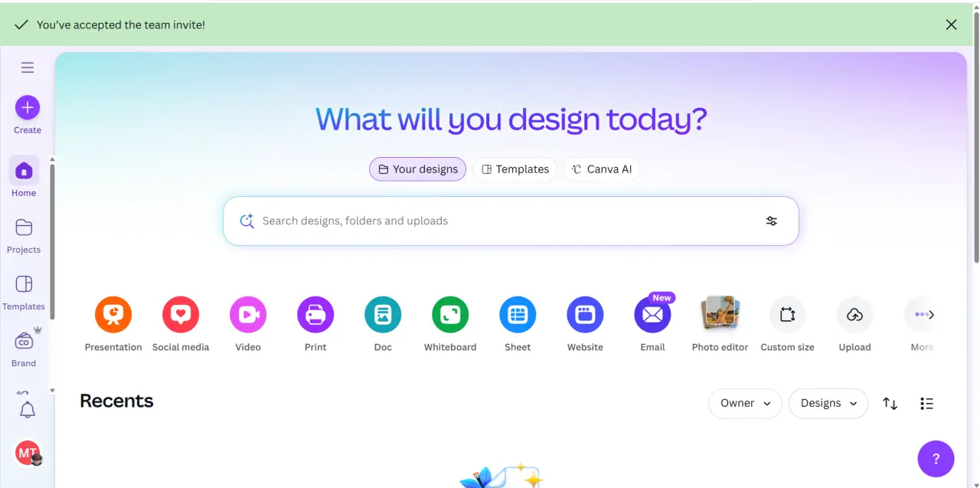Click the Canva AI search sparkle icon
Image resolution: width=980 pixels, height=488 pixels.
[247, 221]
